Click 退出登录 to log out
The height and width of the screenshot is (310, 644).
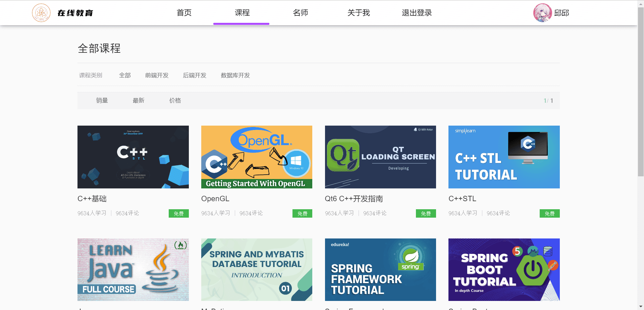coord(417,13)
